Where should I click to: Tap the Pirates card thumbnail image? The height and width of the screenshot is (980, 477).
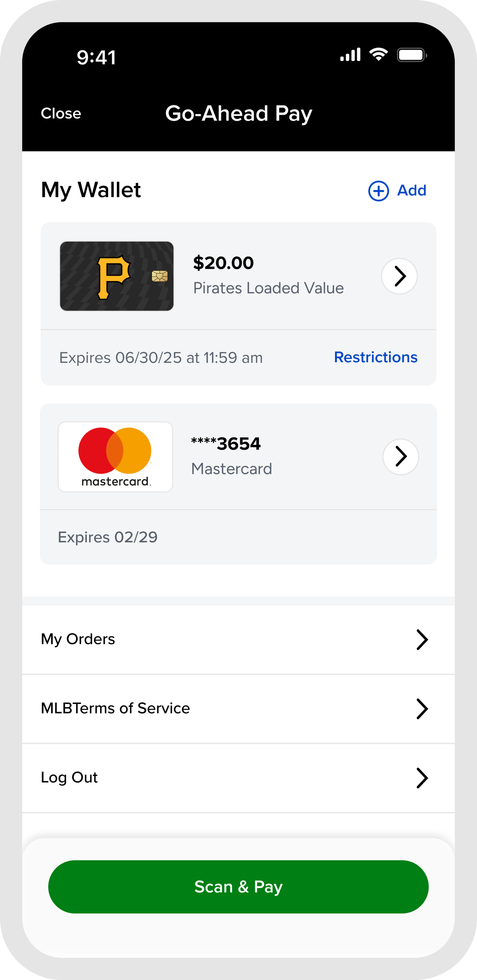[x=116, y=276]
